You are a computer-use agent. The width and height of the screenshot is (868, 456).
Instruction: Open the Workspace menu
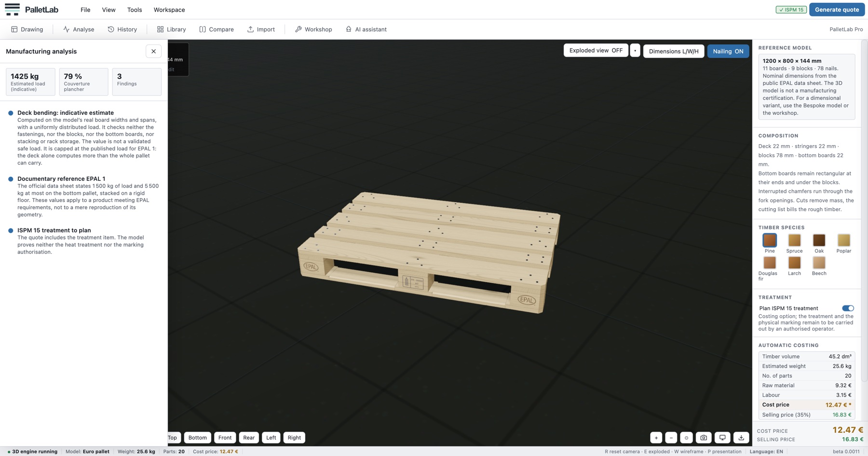(x=169, y=10)
